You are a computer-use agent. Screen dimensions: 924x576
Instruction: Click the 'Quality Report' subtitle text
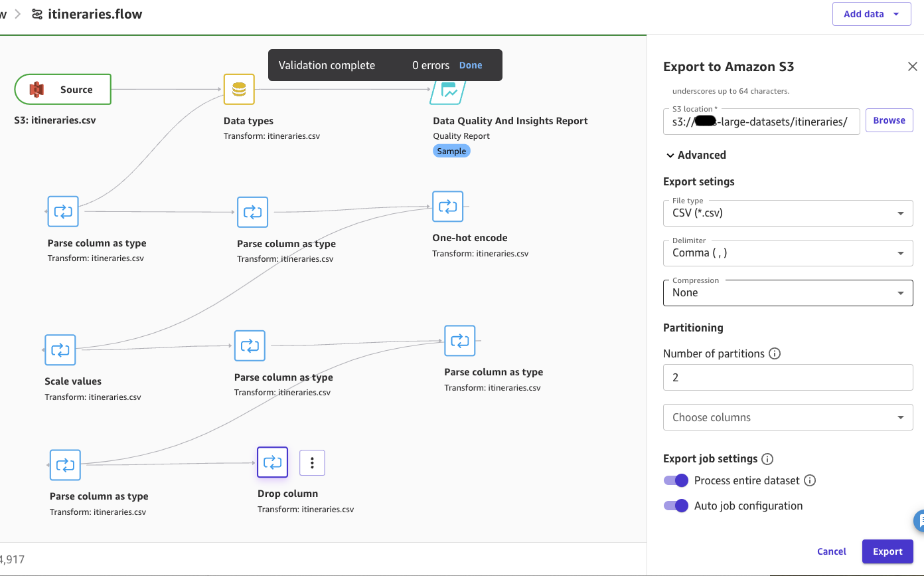(461, 136)
